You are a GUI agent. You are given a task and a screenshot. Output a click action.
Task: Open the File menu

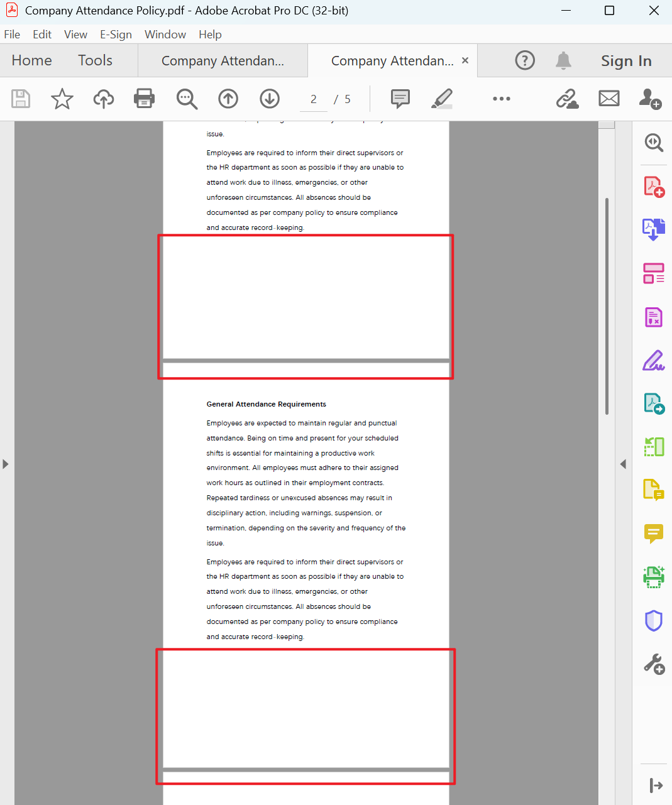(x=12, y=34)
